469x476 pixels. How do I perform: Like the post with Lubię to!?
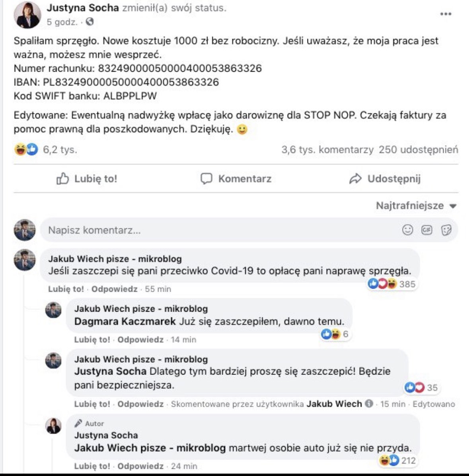coord(87,179)
